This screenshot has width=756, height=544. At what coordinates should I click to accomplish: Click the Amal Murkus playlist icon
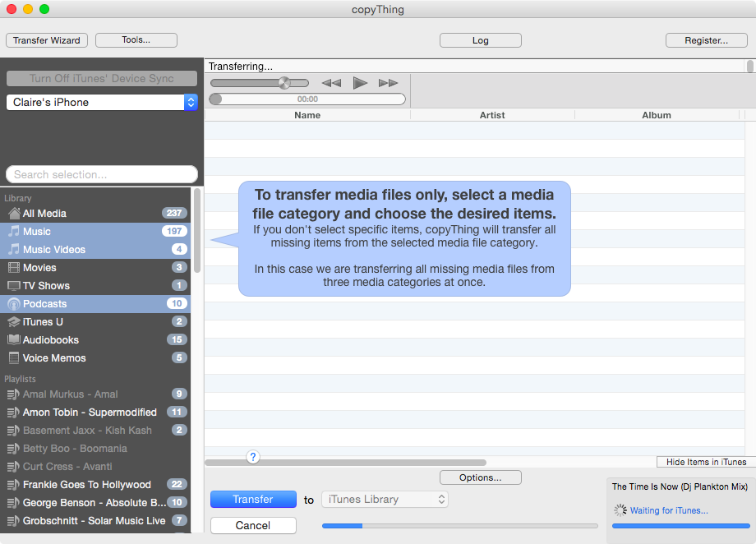click(x=13, y=394)
